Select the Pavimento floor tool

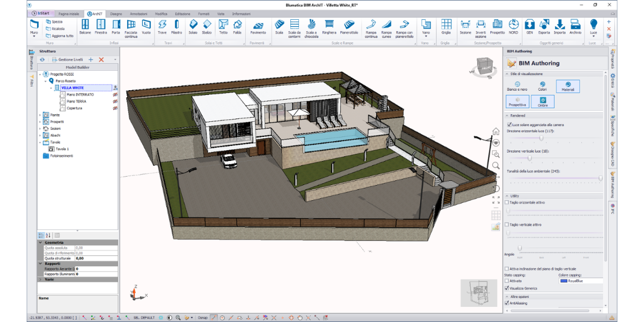tap(258, 27)
